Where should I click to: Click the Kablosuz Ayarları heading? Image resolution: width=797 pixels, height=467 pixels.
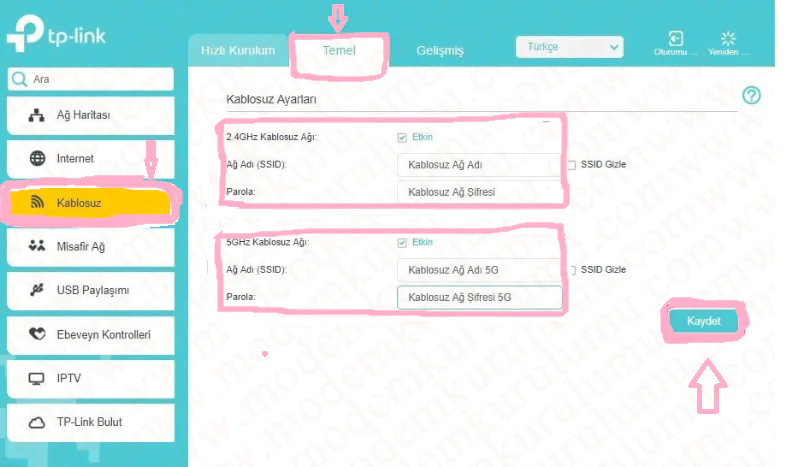(271, 99)
